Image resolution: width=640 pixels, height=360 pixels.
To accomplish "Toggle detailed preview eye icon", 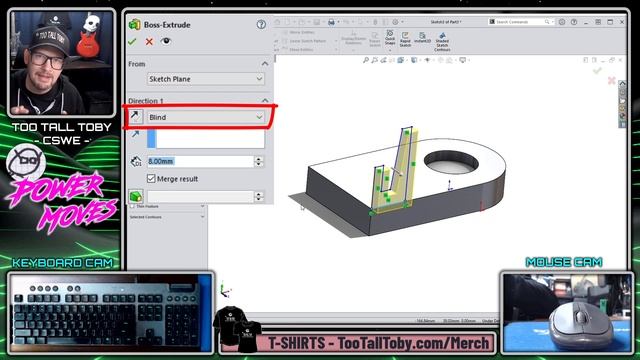I will coord(166,41).
